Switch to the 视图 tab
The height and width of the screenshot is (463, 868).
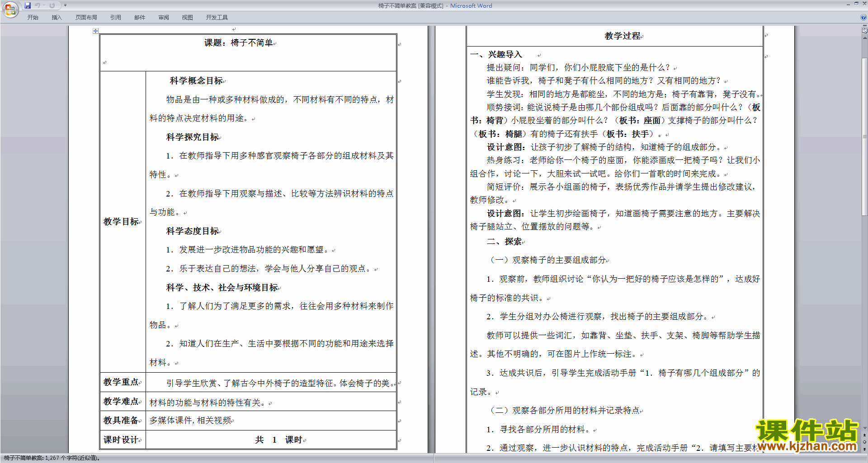click(x=188, y=18)
